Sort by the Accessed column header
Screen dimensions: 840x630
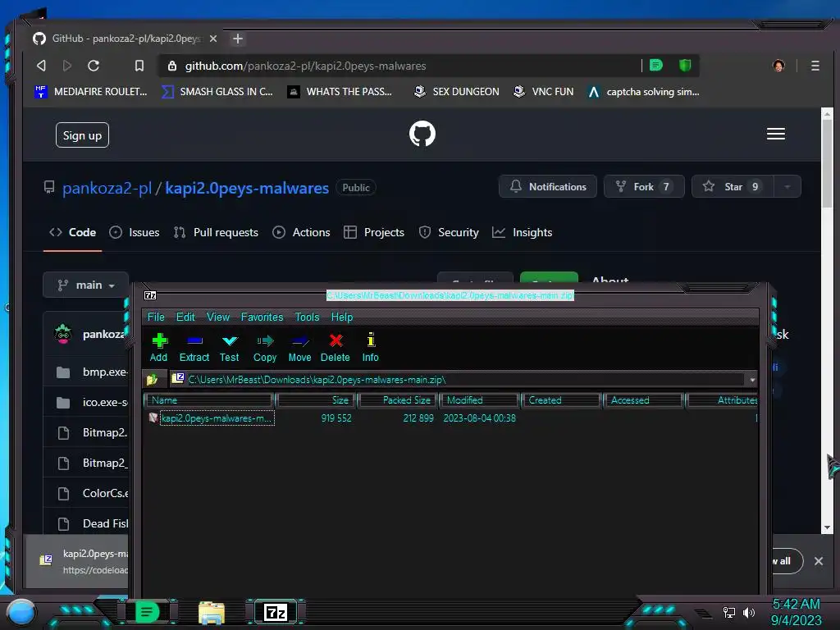[x=643, y=400]
